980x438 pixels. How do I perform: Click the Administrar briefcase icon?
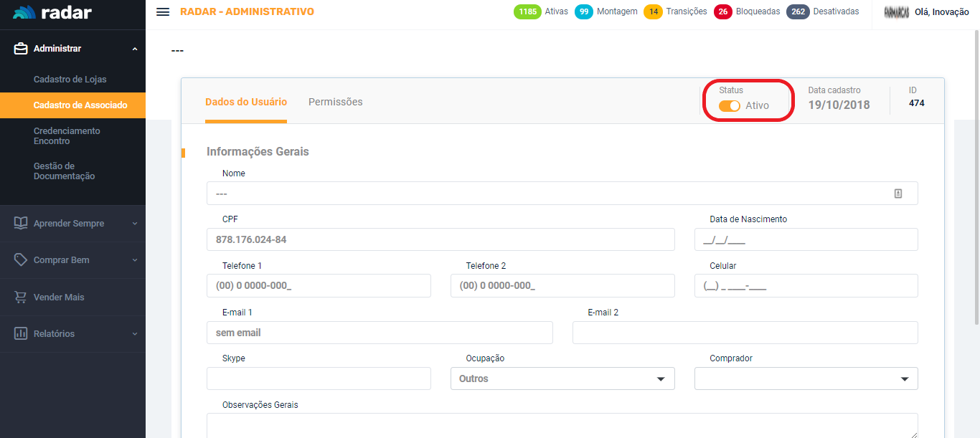[21, 49]
